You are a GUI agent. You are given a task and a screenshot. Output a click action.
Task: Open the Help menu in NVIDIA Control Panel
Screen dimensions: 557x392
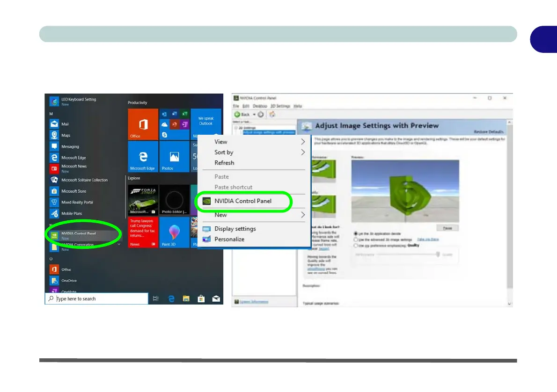click(298, 106)
